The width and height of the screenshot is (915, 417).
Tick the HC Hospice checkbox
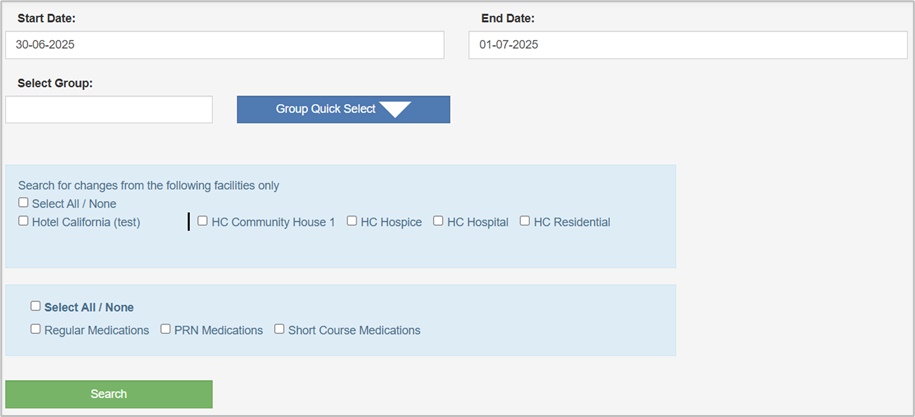[352, 221]
